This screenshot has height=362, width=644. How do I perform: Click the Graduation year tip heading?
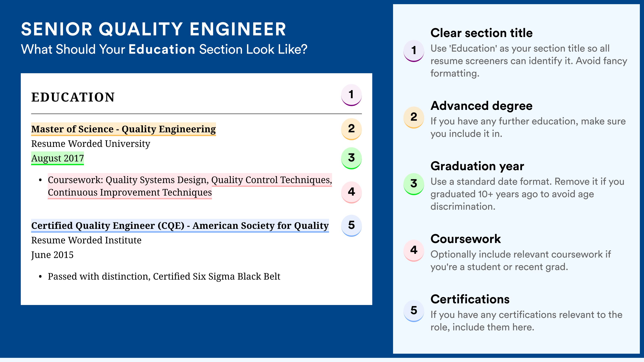[477, 166]
